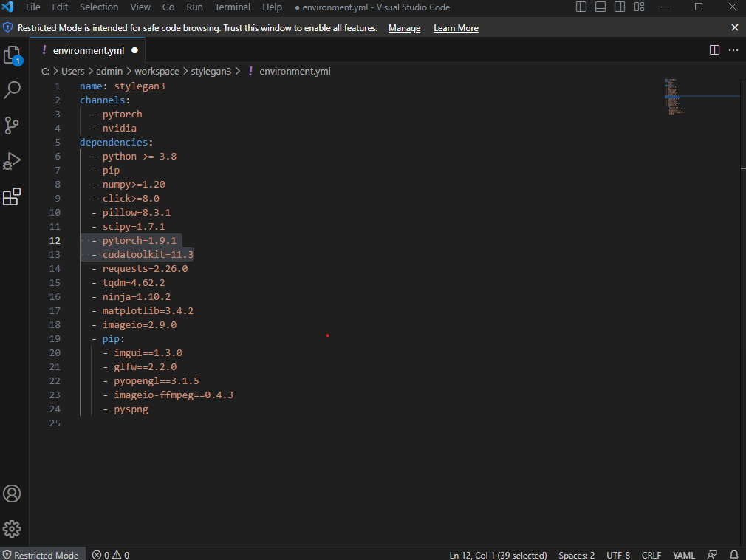Open the Search view icon
The image size is (746, 560).
pos(13,89)
